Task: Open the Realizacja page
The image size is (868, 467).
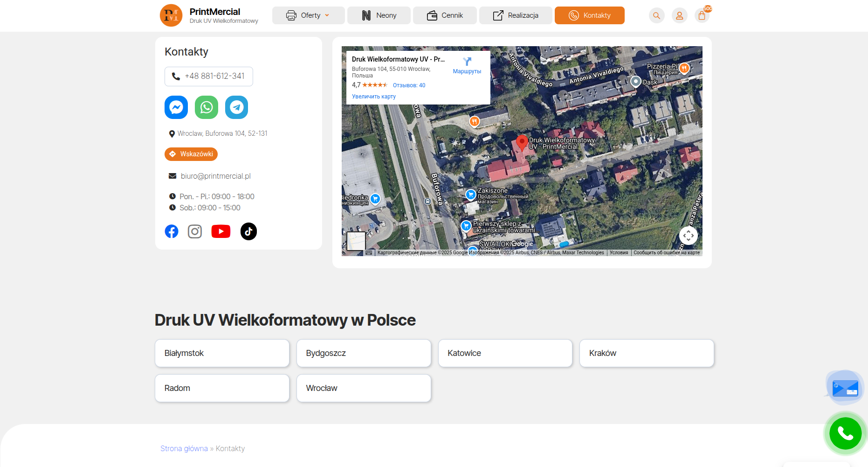Action: click(516, 15)
